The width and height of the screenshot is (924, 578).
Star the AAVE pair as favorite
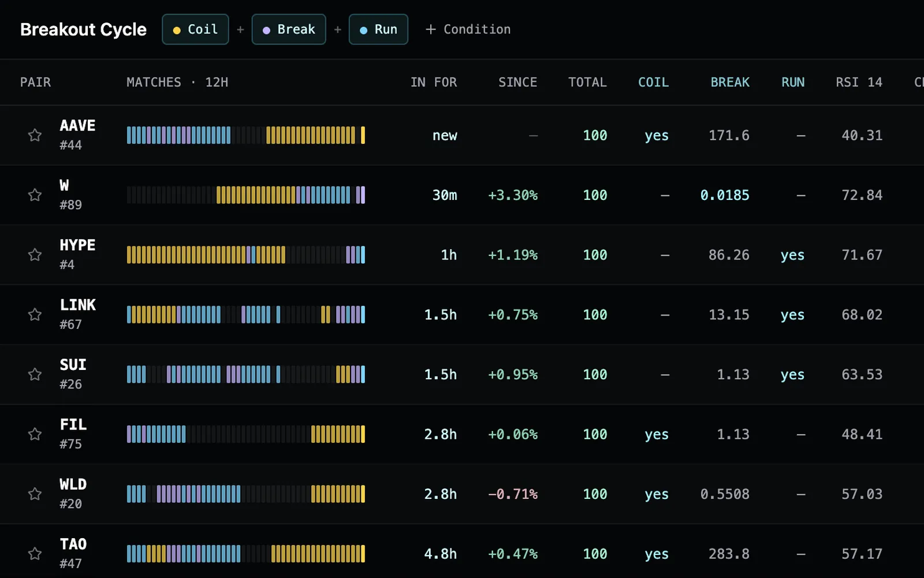pyautogui.click(x=35, y=135)
